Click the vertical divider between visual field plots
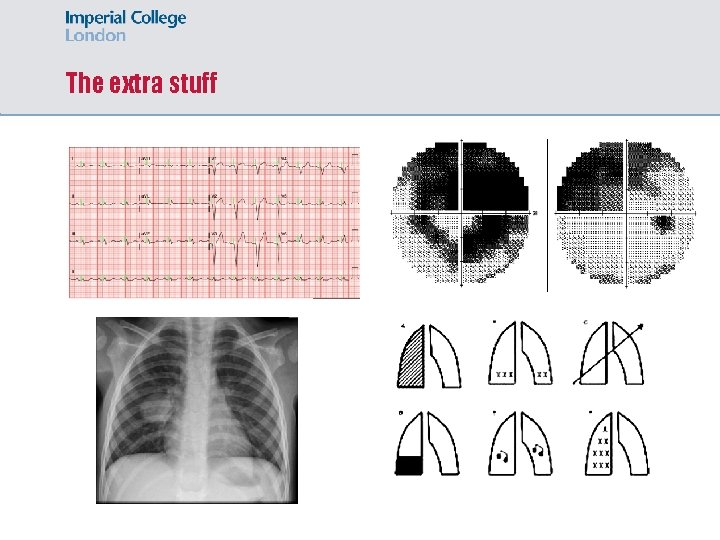Image resolution: width=720 pixels, height=540 pixels. coord(547,215)
